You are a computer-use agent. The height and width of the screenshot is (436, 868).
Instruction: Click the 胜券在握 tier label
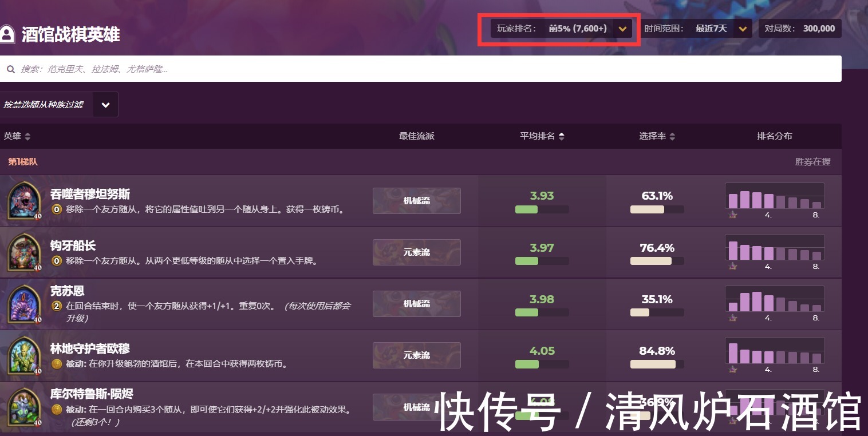[x=812, y=162]
